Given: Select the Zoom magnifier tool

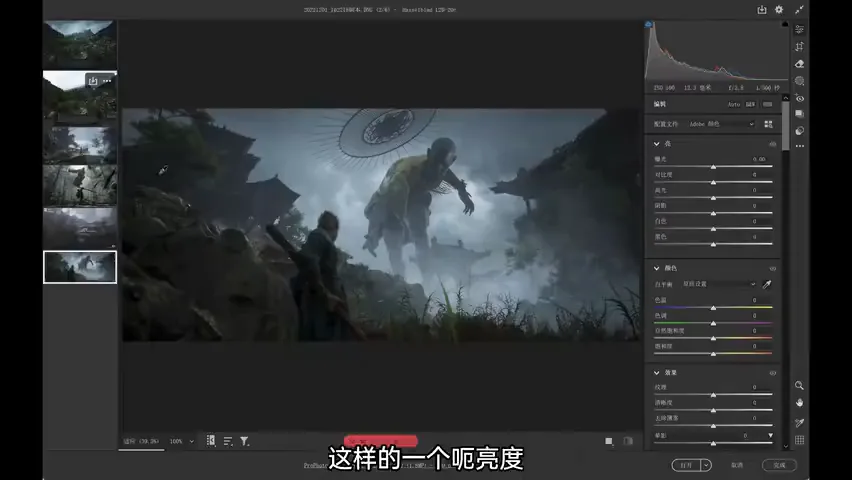Looking at the screenshot, I should [799, 385].
